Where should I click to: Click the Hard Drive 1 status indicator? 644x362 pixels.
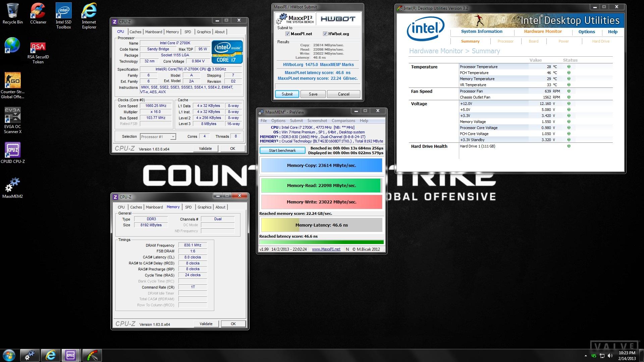569,146
